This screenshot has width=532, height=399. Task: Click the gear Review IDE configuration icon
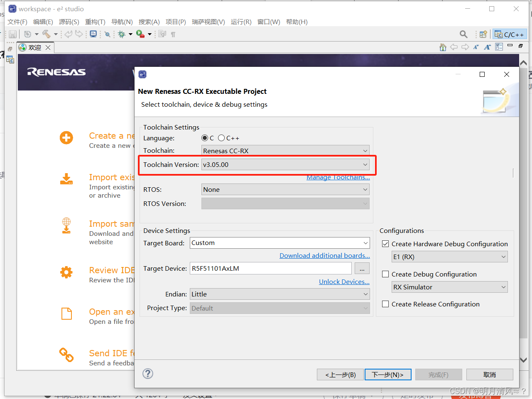(66, 272)
